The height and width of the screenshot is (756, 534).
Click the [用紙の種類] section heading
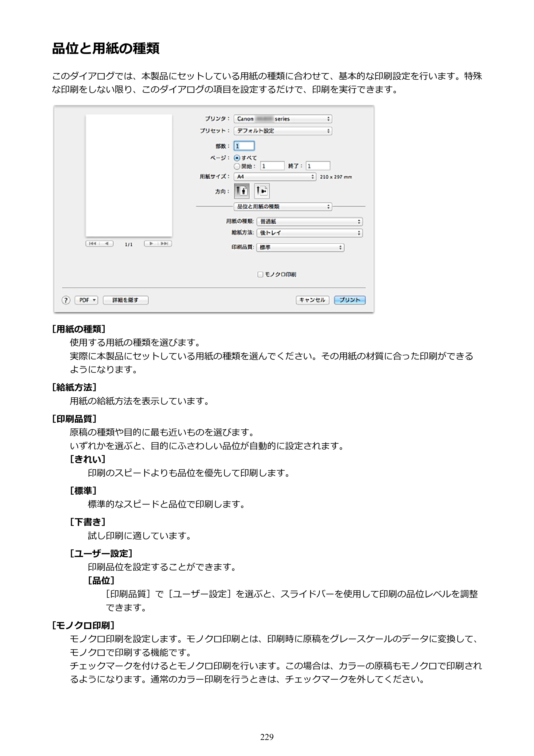click(x=79, y=329)
